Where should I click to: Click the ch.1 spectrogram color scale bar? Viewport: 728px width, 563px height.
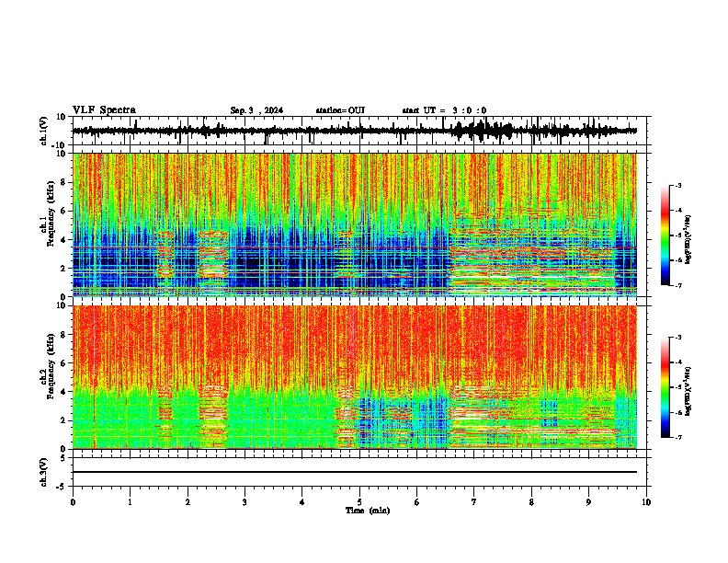point(665,236)
